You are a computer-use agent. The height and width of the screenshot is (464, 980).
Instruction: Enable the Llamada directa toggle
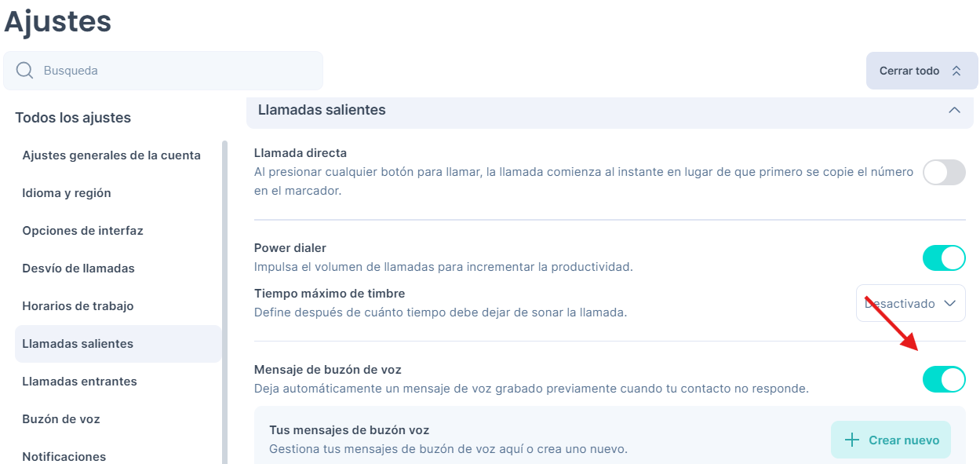(x=943, y=172)
